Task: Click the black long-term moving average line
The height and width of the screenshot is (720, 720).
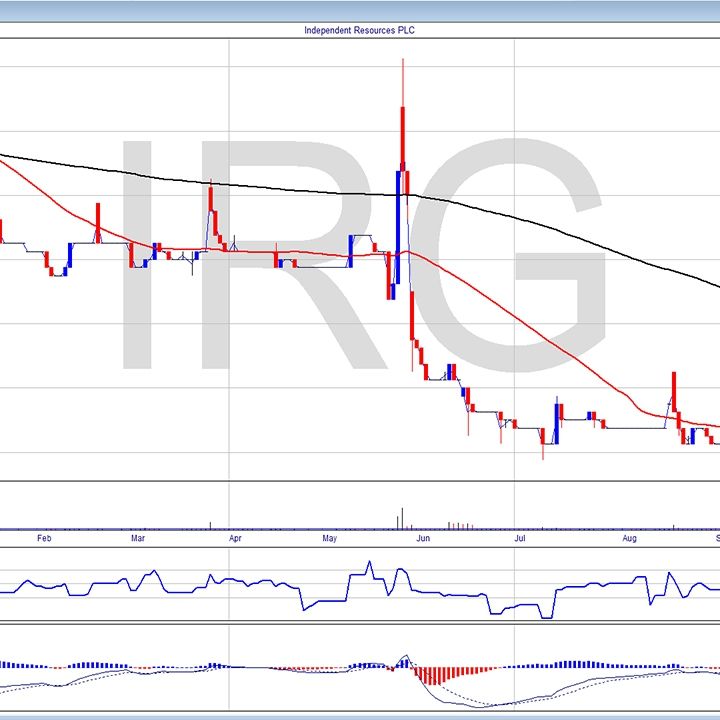Action: point(300,190)
